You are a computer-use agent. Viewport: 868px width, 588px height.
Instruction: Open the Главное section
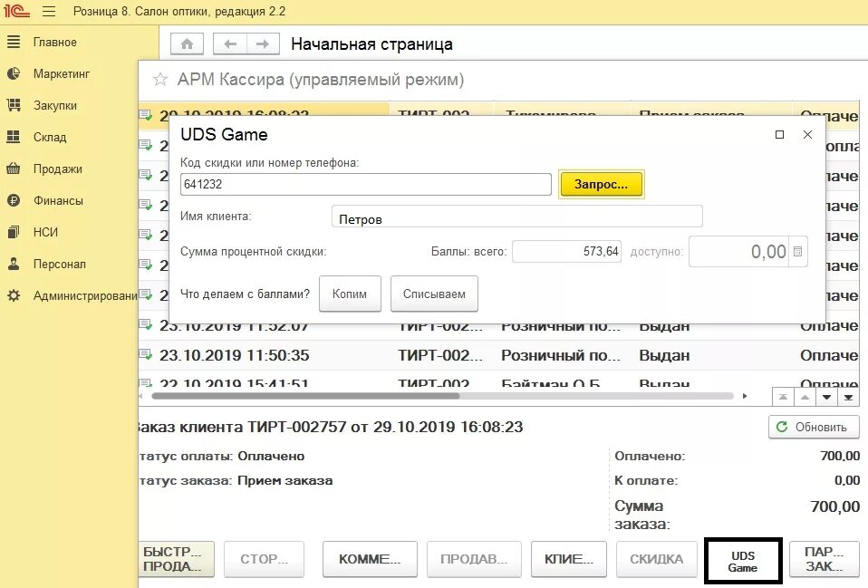[54, 42]
